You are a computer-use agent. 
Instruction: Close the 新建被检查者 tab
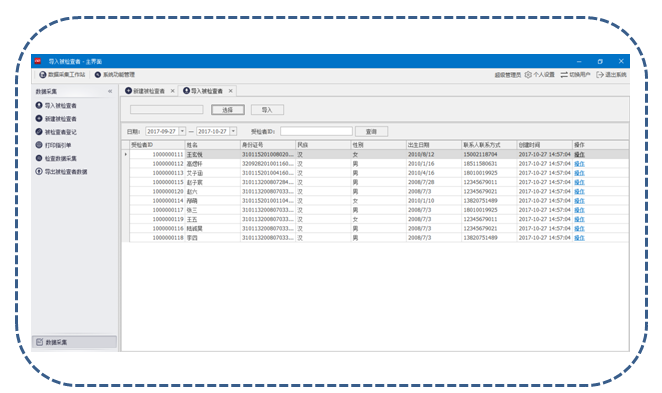coord(172,91)
